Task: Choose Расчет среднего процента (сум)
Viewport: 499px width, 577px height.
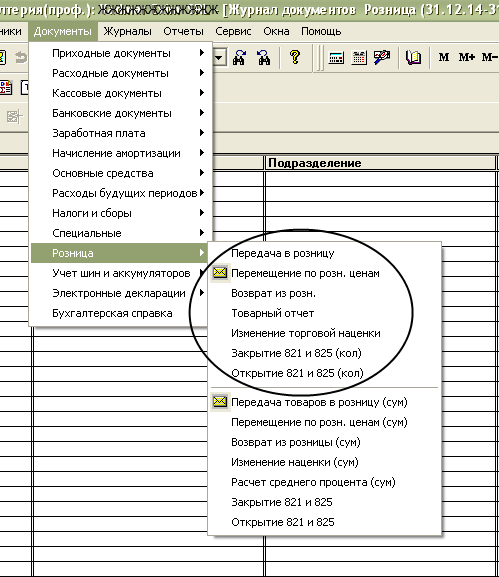Action: pos(325,482)
